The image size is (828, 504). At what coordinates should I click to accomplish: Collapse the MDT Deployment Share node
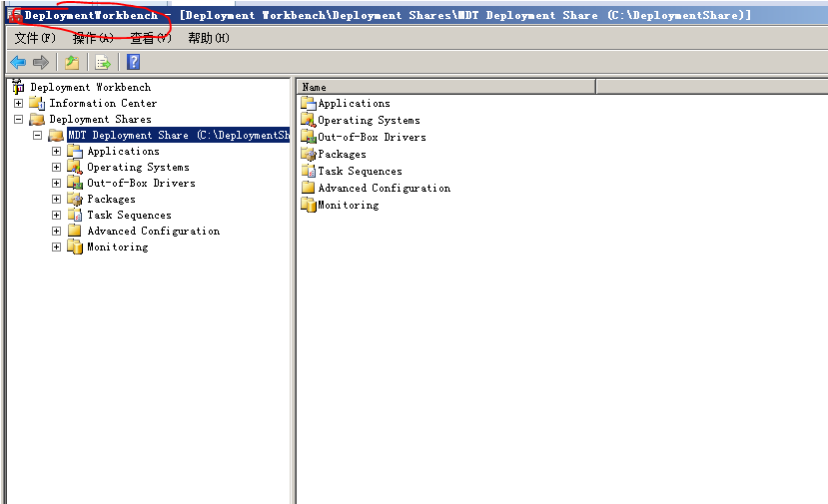pos(38,135)
